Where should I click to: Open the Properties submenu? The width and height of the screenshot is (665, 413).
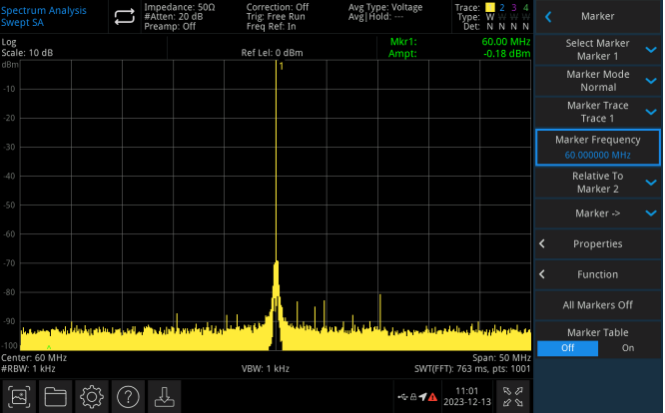[x=598, y=243]
